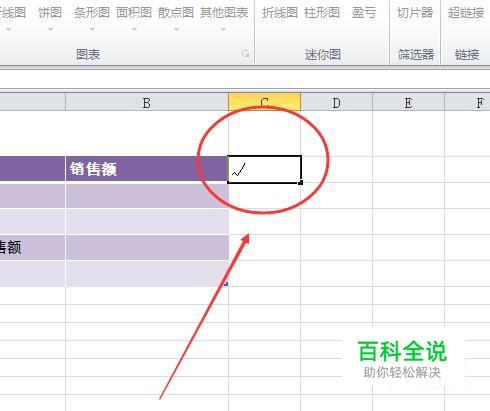Insert a 折线图 sparkline
Screen dimensions: 490x411
(x=280, y=13)
